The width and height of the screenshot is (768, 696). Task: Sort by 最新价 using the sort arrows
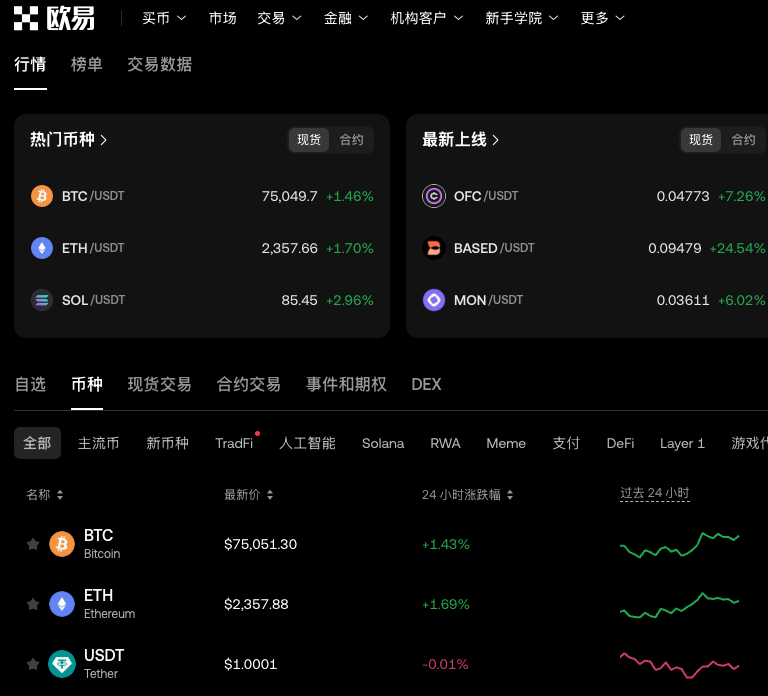point(270,495)
